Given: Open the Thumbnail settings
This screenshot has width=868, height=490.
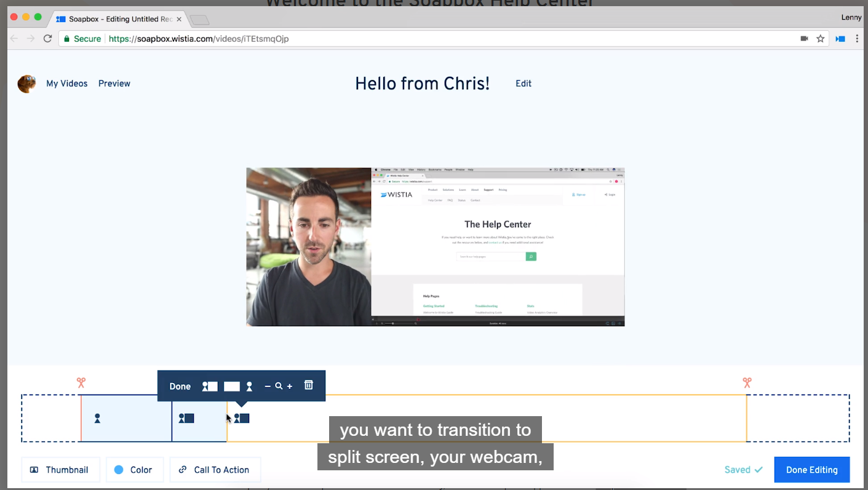Looking at the screenshot, I should [60, 470].
